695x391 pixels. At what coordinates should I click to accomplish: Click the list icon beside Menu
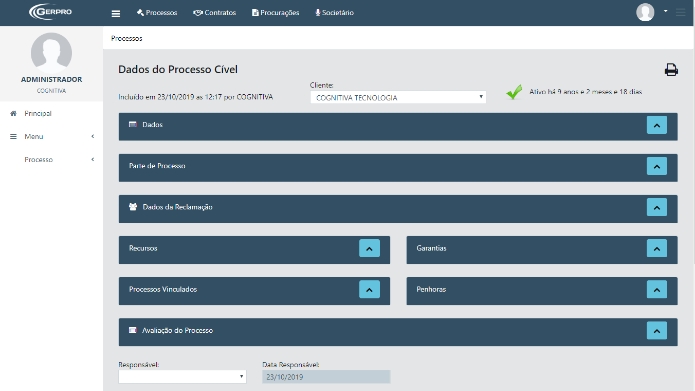point(13,137)
